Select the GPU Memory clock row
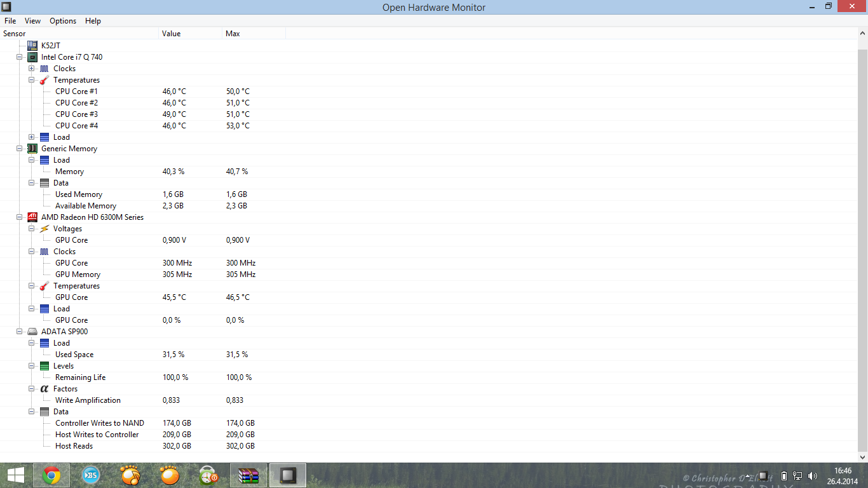 pos(428,274)
